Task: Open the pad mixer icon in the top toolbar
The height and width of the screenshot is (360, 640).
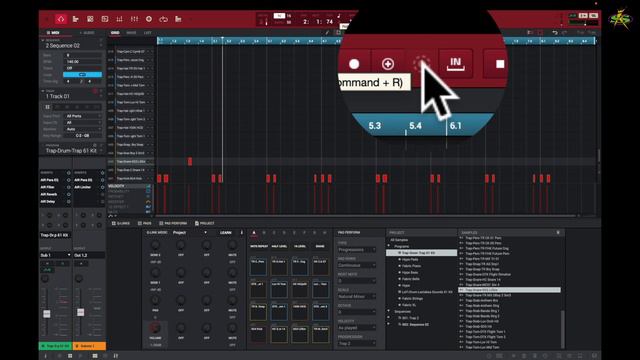Action: [120, 19]
